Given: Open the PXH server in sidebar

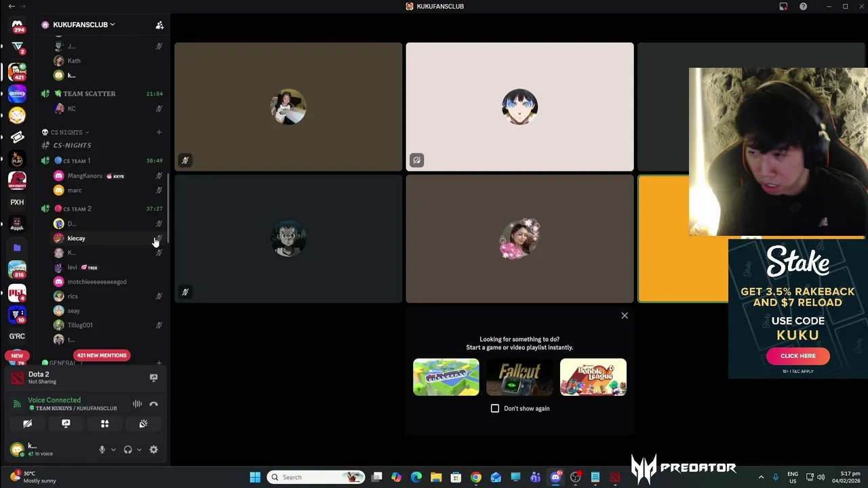Looking at the screenshot, I should pyautogui.click(x=17, y=202).
